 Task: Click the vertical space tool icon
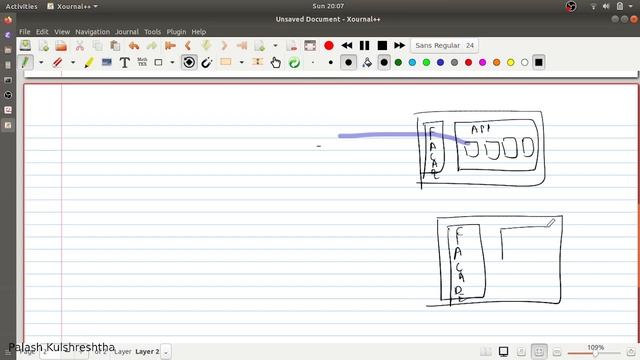pyautogui.click(x=258, y=62)
